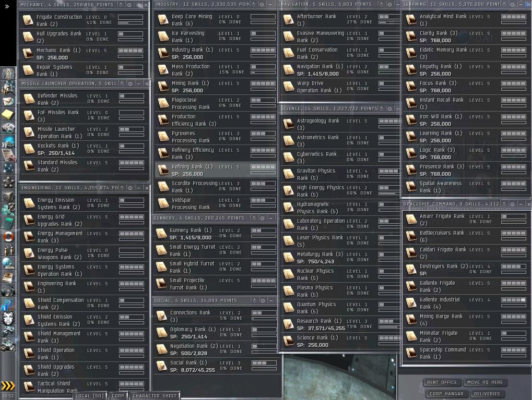Switch to the Local [50] tab
The image size is (532, 400).
[90, 396]
